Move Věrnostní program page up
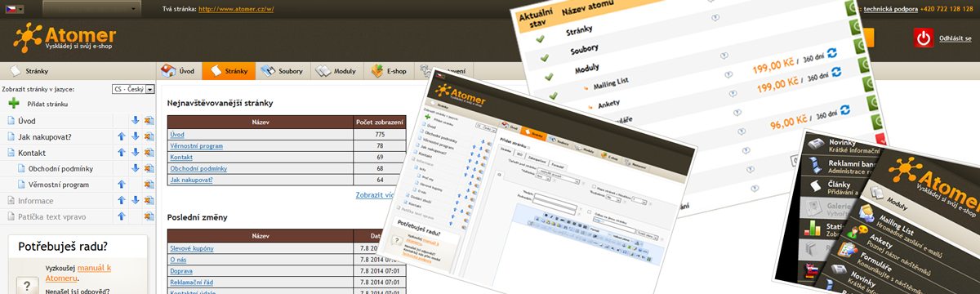 pos(121,184)
